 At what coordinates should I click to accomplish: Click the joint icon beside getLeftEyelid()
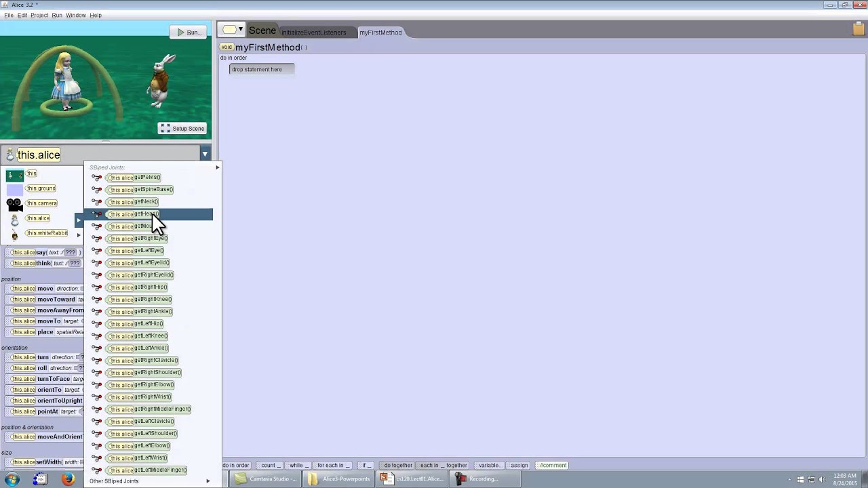(97, 263)
